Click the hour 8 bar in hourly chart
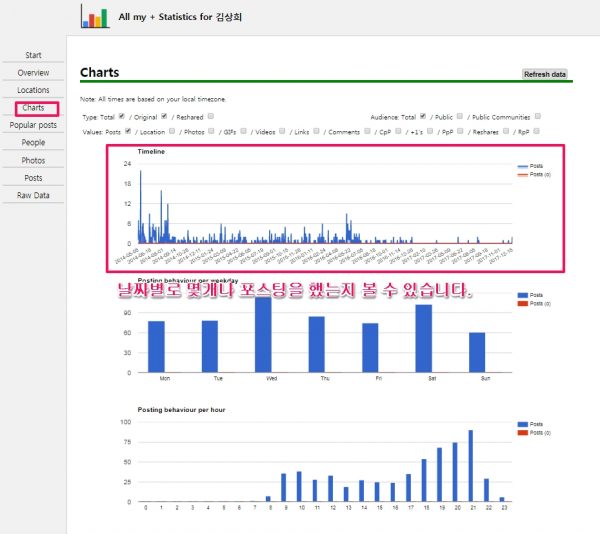 (268, 499)
